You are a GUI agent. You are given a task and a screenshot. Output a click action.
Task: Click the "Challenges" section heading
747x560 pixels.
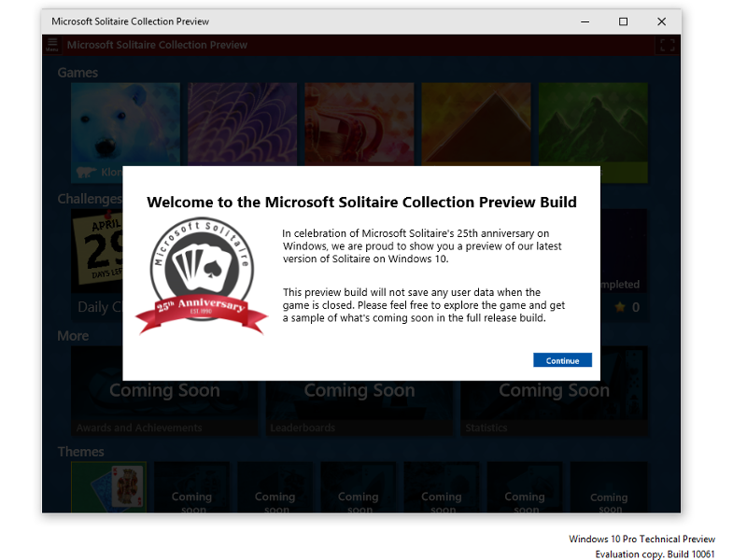coord(90,199)
